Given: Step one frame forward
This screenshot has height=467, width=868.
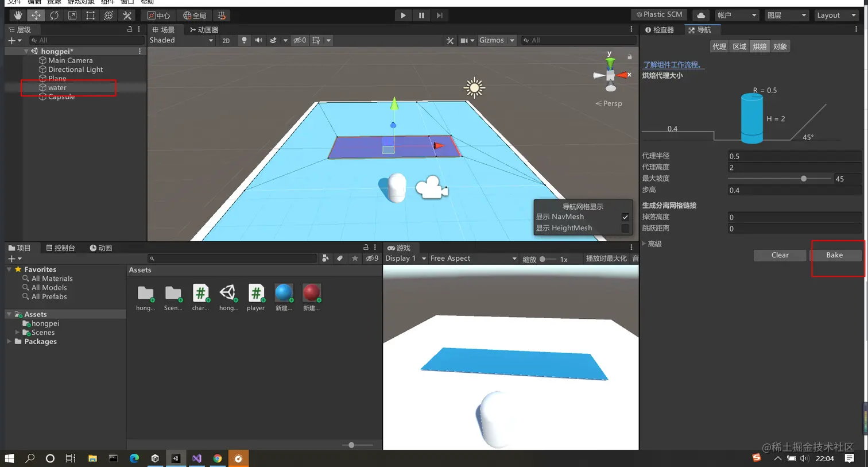Looking at the screenshot, I should pyautogui.click(x=439, y=16).
